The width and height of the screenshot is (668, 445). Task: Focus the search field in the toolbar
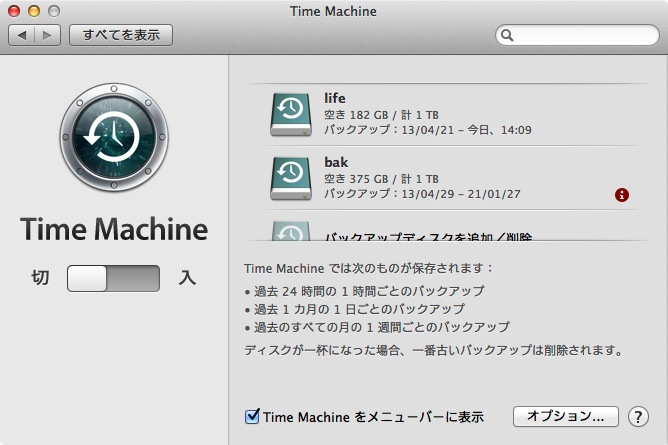(585, 36)
